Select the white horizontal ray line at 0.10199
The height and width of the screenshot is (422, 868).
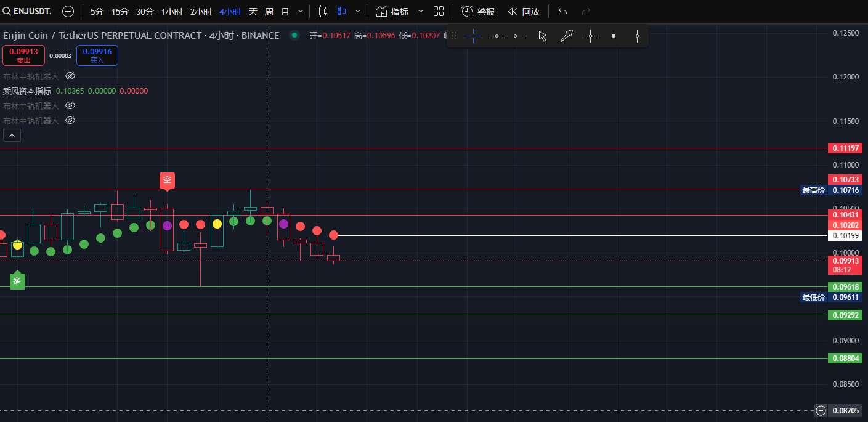tap(582, 235)
